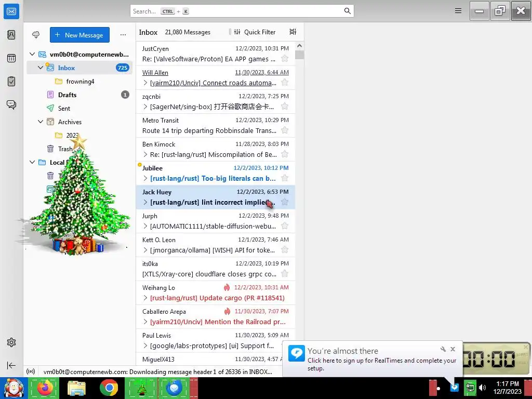532x399 pixels.
Task: Open the Calendar space icon
Action: 11,58
